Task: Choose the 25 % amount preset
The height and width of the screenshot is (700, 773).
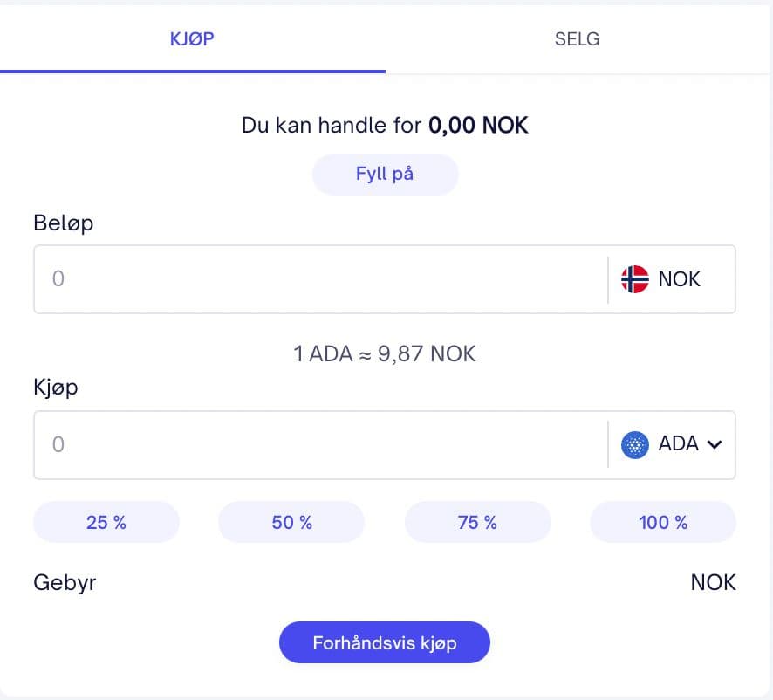Action: pos(106,522)
